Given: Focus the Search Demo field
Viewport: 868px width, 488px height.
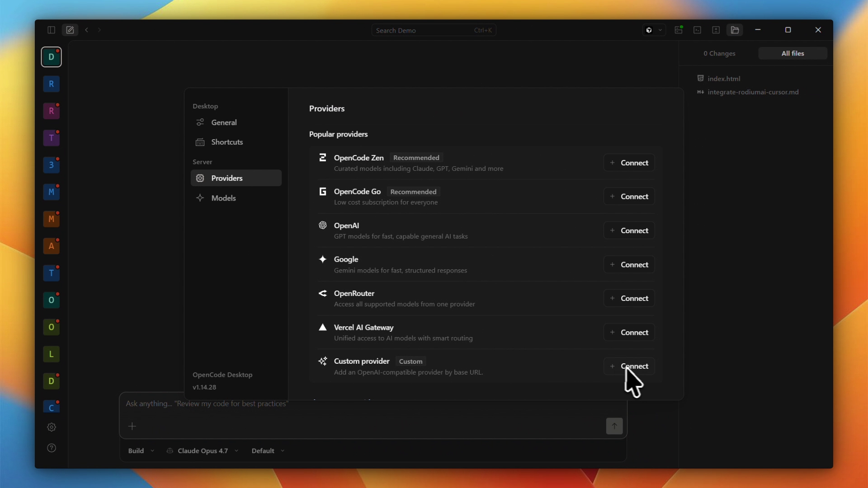Looking at the screenshot, I should click(434, 30).
